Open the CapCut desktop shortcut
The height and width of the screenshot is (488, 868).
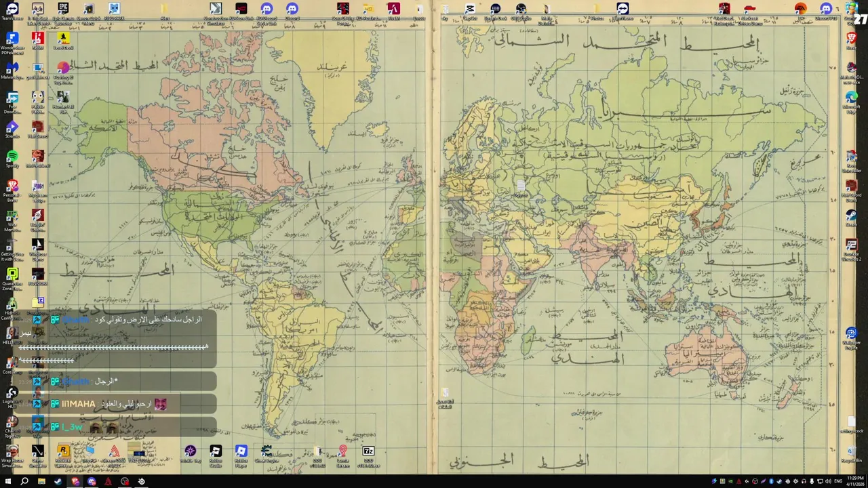(470, 12)
